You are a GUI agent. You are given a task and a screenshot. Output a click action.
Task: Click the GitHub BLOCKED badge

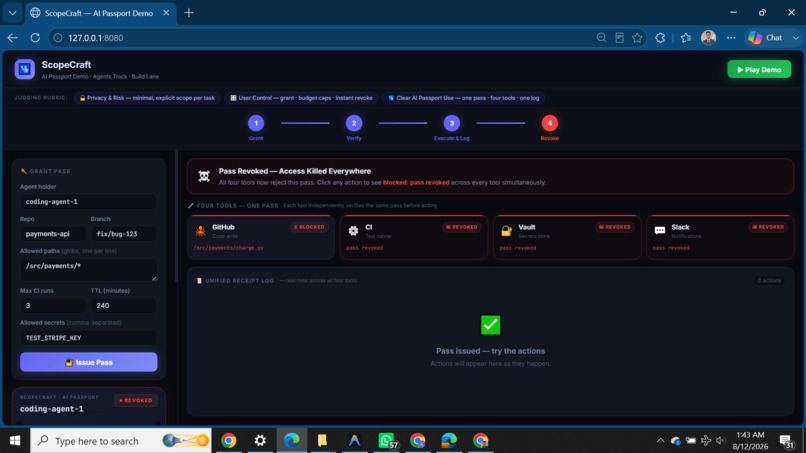point(309,227)
